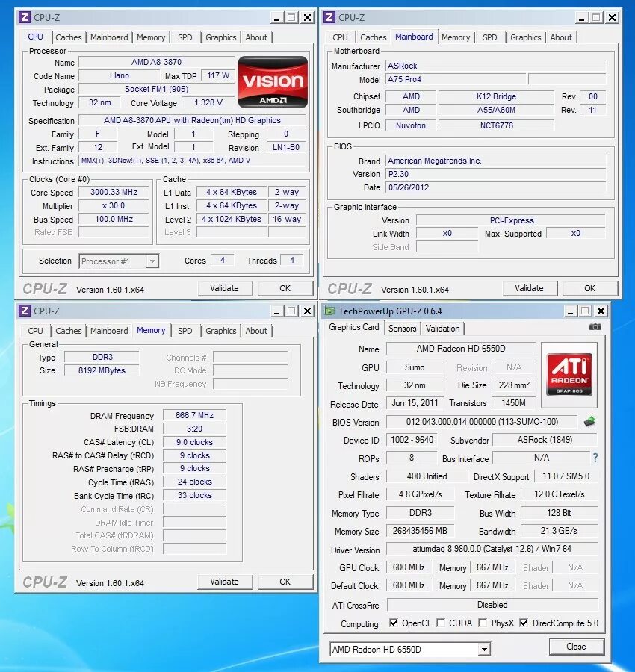Screen dimensions: 635x672
Task: Click the processor Name field AMD A8-3870
Action: 156,62
